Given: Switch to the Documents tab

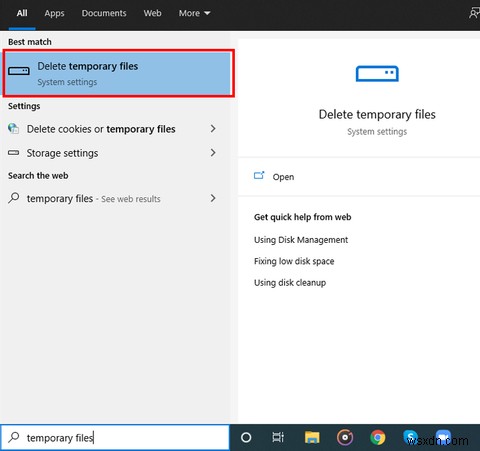Looking at the screenshot, I should coord(104,13).
